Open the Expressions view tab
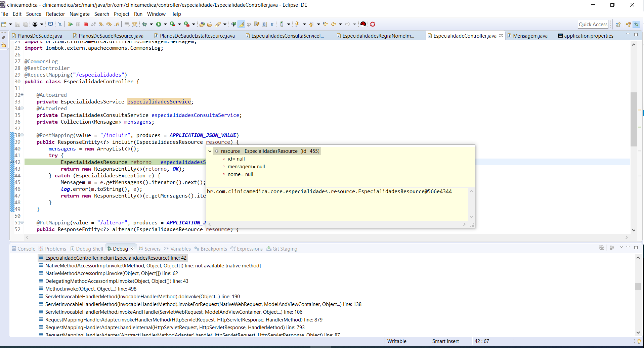 point(247,249)
